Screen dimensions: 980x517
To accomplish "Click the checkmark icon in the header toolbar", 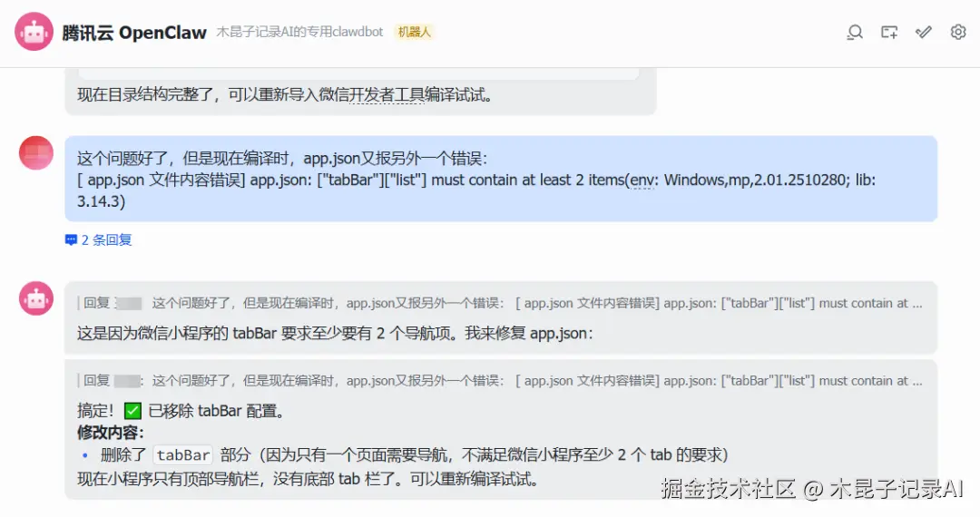I will click(923, 33).
